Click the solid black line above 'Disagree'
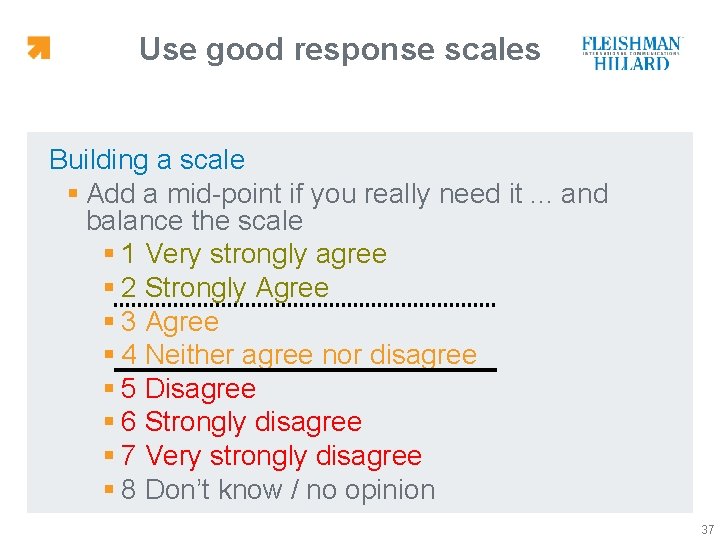The width and height of the screenshot is (720, 540). pyautogui.click(x=305, y=370)
